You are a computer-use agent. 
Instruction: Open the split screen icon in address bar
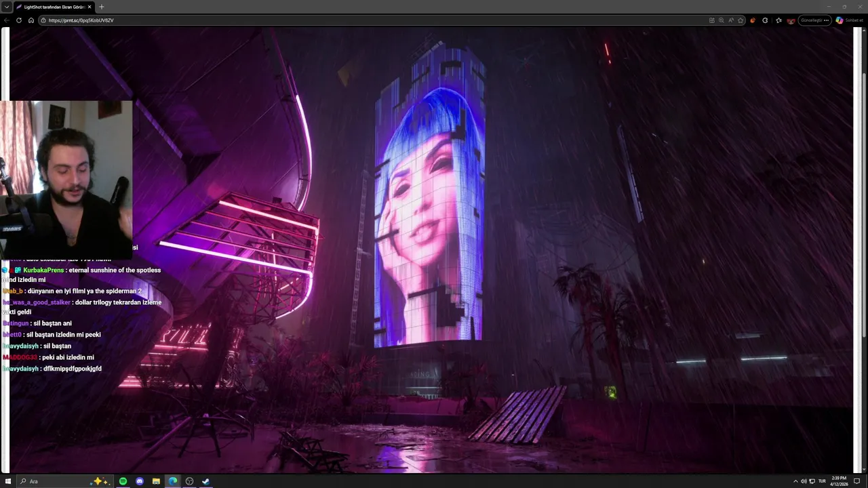point(711,20)
